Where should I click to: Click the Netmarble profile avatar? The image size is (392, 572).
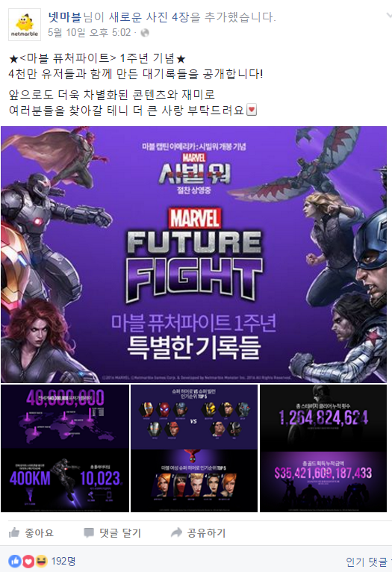pyautogui.click(x=25, y=25)
